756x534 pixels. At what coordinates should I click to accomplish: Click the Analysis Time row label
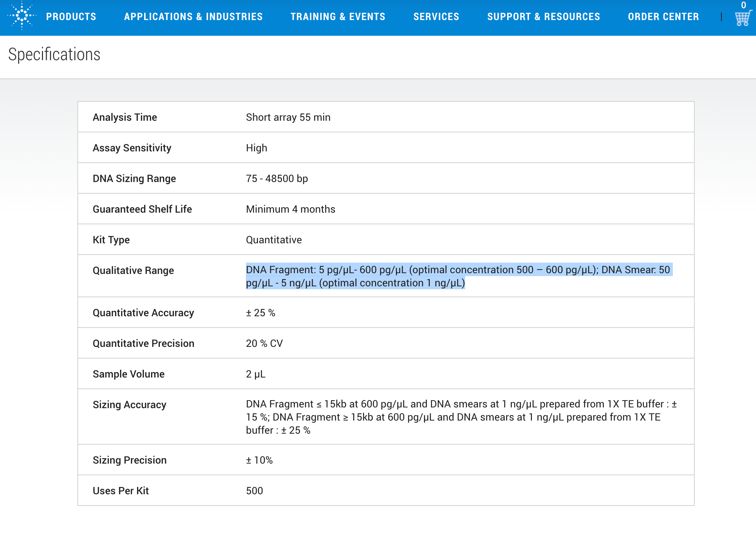(125, 117)
